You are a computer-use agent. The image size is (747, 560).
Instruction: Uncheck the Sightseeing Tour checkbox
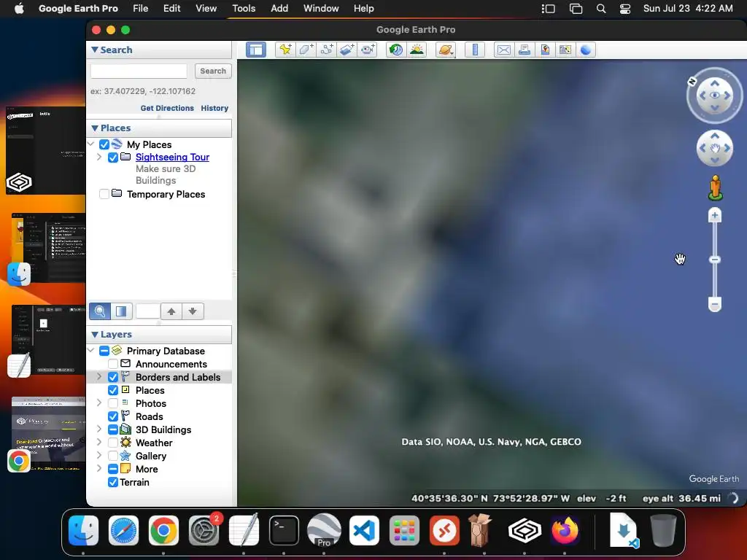[113, 157]
